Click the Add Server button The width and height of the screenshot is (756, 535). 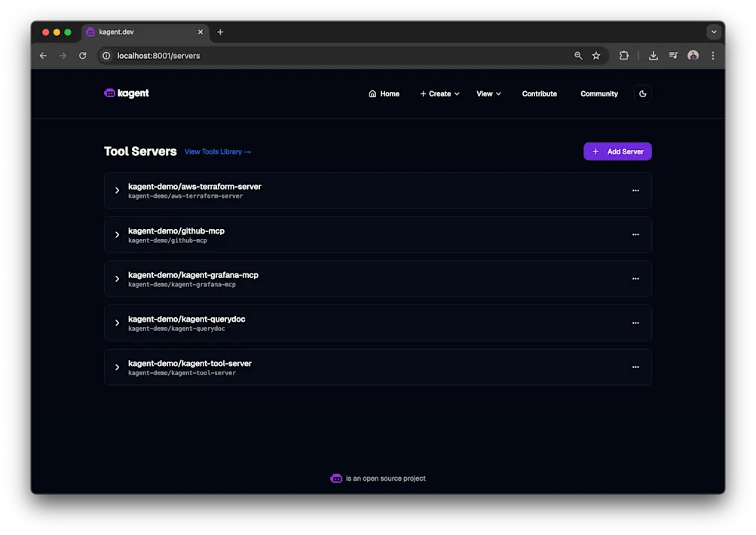[x=617, y=151]
